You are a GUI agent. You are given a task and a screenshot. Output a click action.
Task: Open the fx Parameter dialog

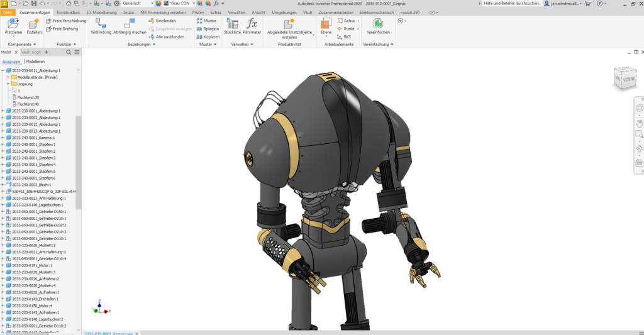click(252, 26)
